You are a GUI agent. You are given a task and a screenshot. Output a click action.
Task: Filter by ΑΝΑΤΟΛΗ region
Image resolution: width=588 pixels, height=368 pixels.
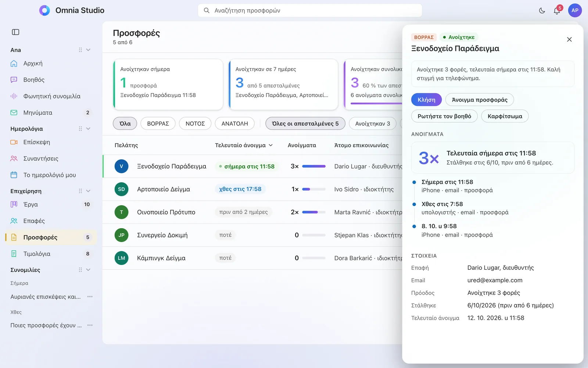pos(234,124)
